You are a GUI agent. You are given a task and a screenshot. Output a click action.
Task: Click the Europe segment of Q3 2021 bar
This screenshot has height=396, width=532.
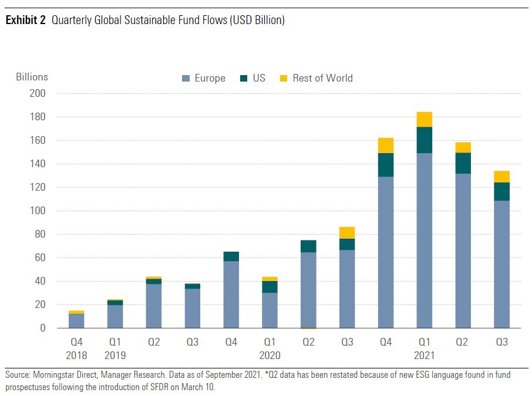pos(501,264)
